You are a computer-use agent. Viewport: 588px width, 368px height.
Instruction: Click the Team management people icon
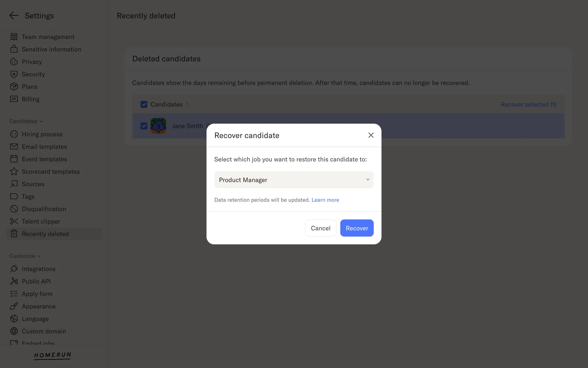(14, 37)
